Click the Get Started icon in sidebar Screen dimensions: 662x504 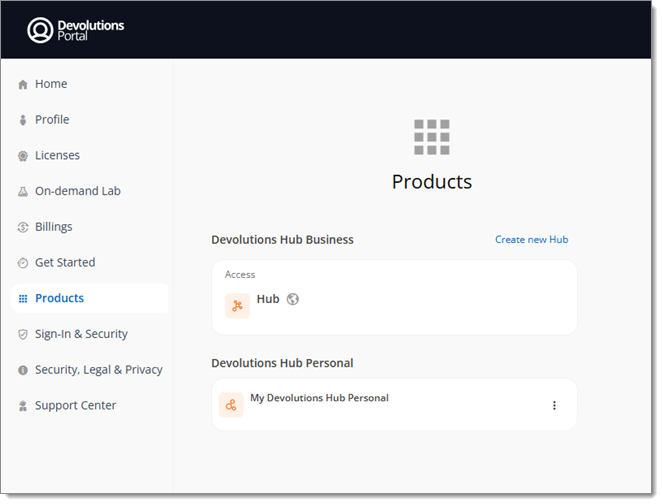23,263
